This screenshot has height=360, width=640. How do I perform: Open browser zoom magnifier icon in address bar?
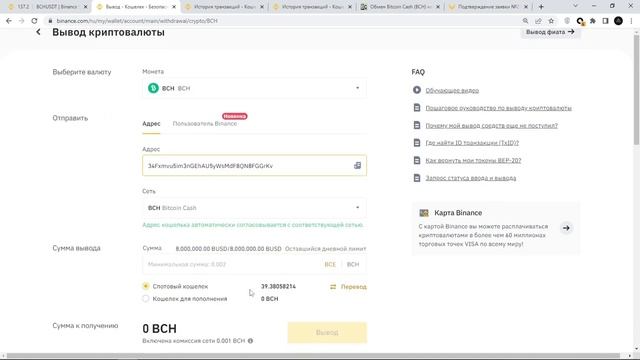[x=525, y=21]
